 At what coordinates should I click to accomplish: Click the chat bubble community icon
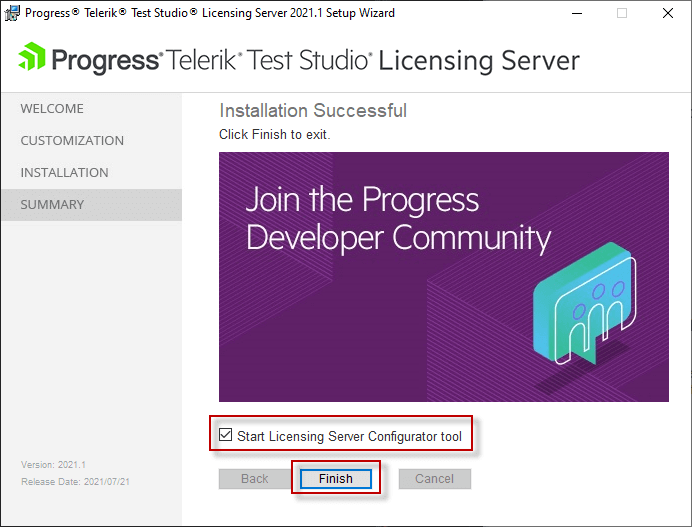tap(585, 304)
